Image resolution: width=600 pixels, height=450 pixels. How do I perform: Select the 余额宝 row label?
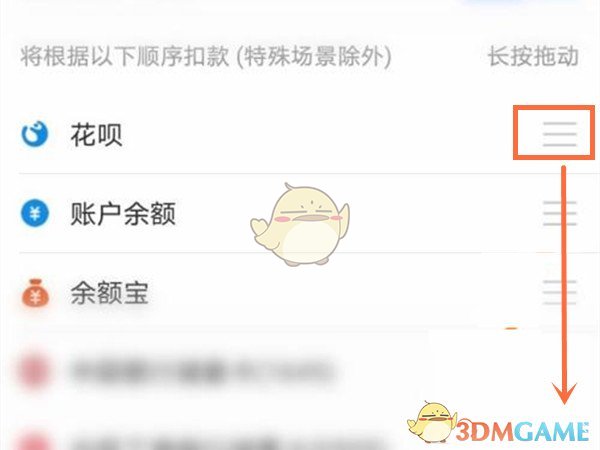(x=109, y=293)
